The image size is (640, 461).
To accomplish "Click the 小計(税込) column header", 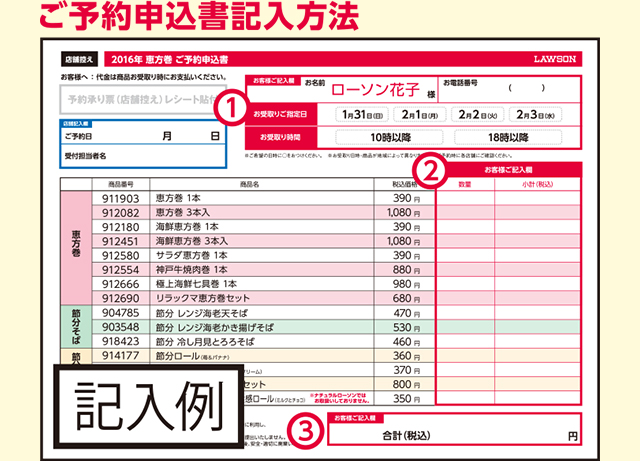I will coord(538,185).
